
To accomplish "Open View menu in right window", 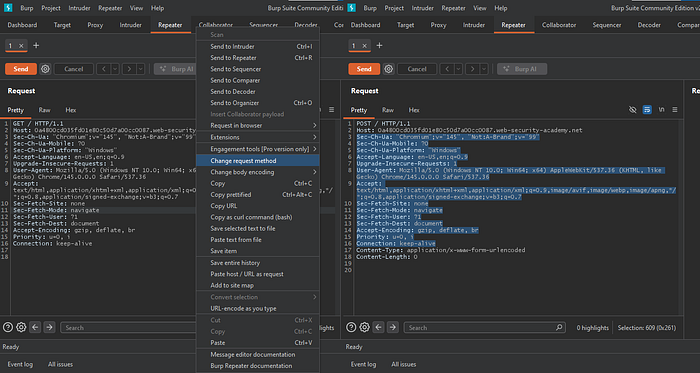I will (x=480, y=8).
